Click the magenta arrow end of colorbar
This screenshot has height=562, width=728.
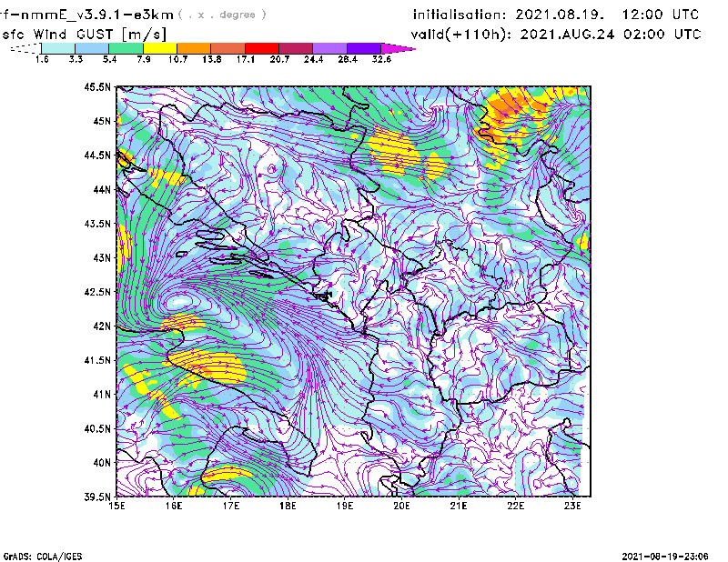(x=398, y=48)
